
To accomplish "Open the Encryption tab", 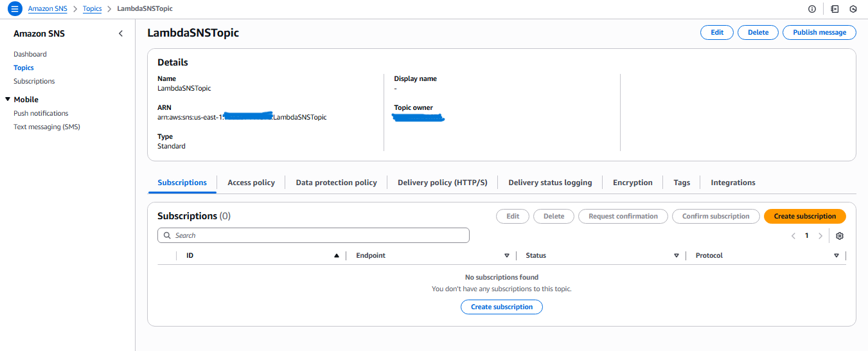I will pos(632,183).
